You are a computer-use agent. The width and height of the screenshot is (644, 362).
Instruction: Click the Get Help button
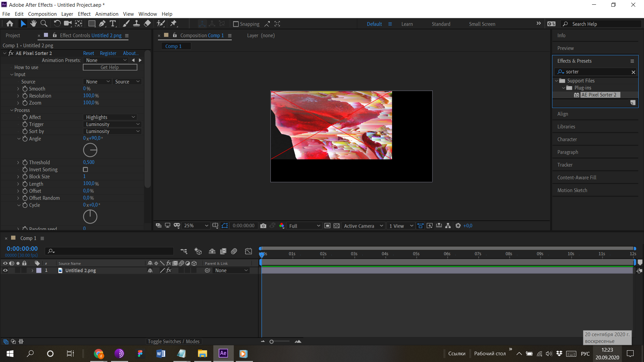click(110, 67)
